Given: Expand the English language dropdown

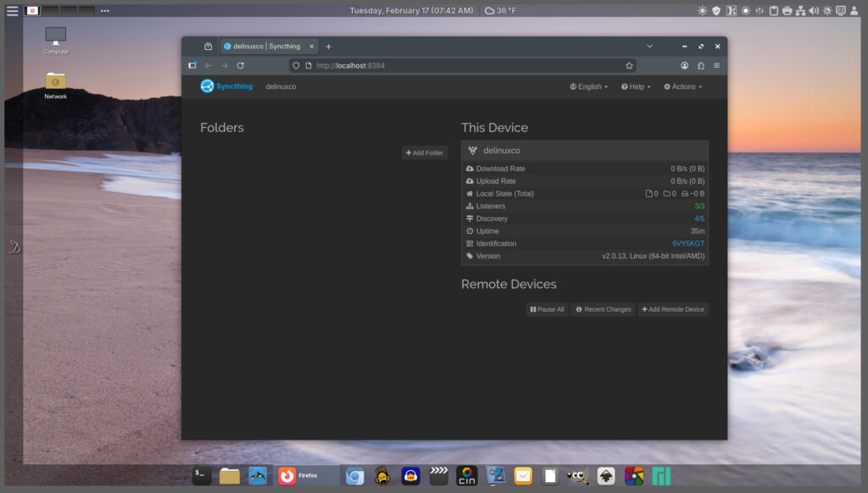Looking at the screenshot, I should [589, 86].
